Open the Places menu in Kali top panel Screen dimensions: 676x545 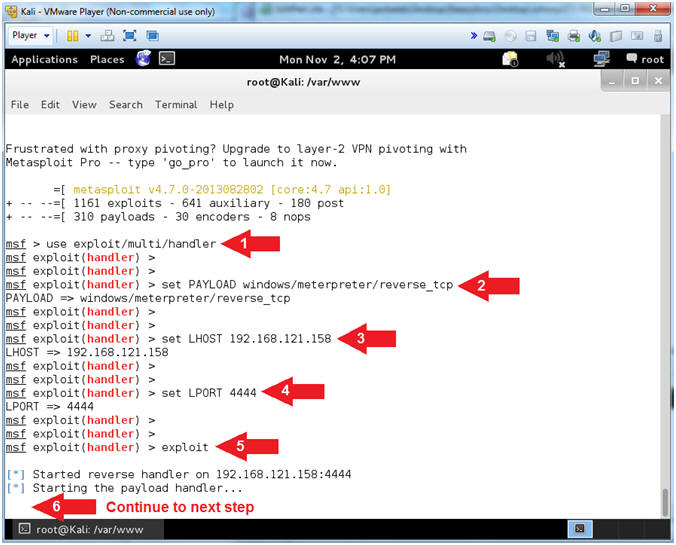[x=107, y=60]
